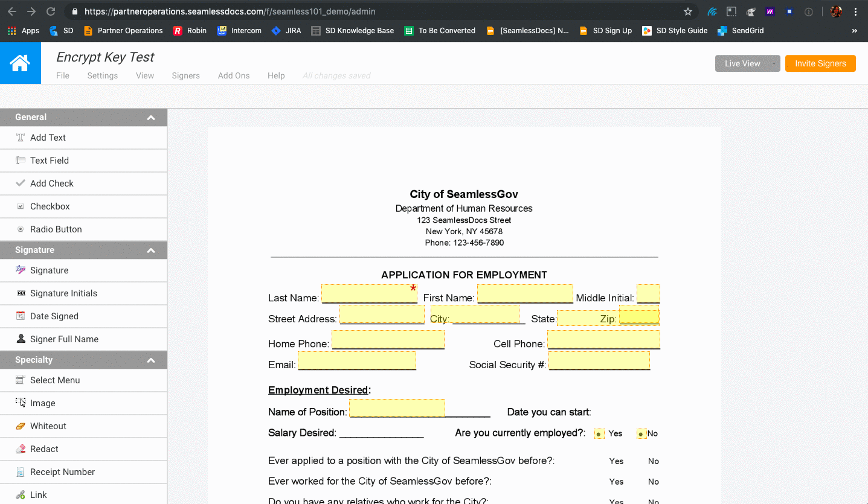Pick the Signature tool
This screenshot has width=868, height=504.
(x=50, y=270)
